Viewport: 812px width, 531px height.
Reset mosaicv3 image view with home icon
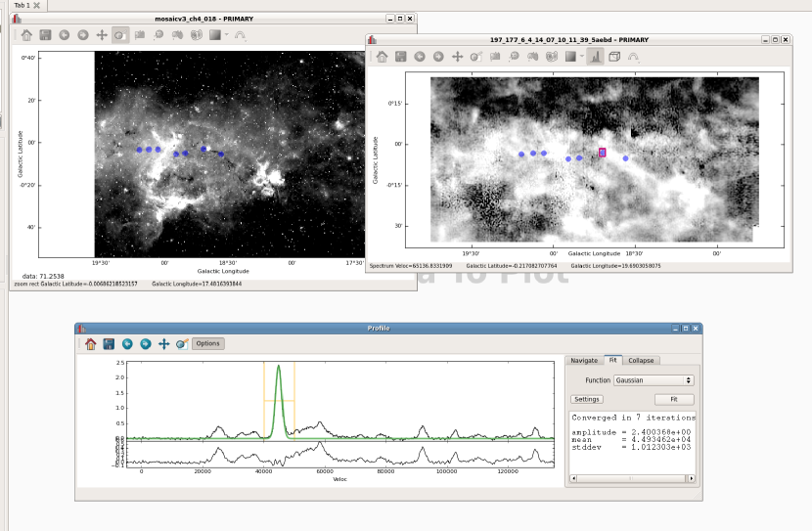26,34
